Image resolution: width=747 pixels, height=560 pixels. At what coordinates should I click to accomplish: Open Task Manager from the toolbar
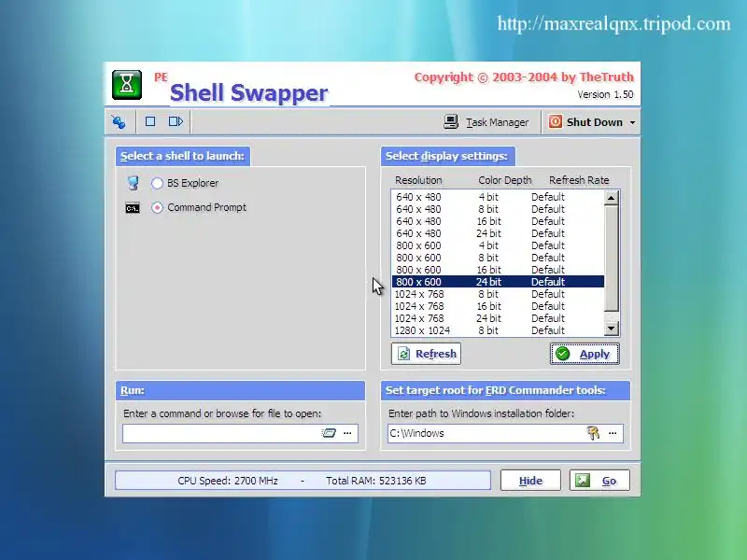486,122
